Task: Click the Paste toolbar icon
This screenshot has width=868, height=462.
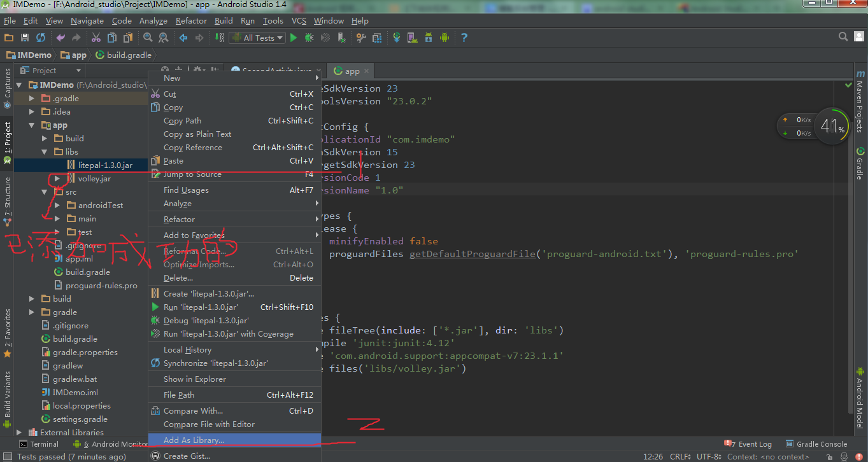Action: point(128,38)
